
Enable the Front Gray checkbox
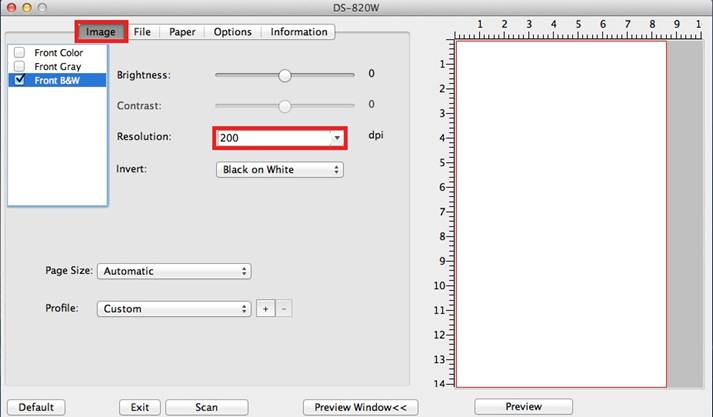(x=19, y=66)
